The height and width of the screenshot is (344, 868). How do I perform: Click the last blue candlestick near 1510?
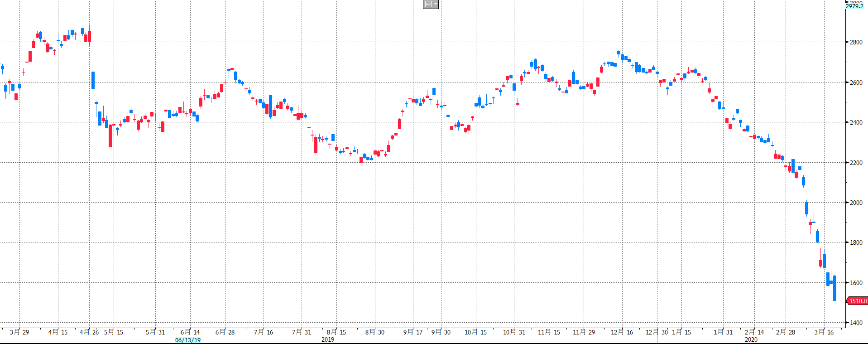[834, 288]
